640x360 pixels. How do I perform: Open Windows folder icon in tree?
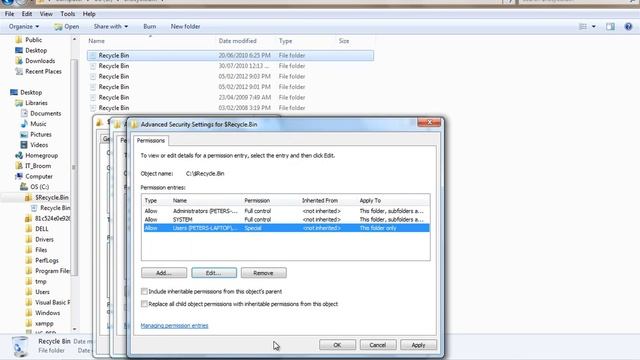tap(29, 313)
